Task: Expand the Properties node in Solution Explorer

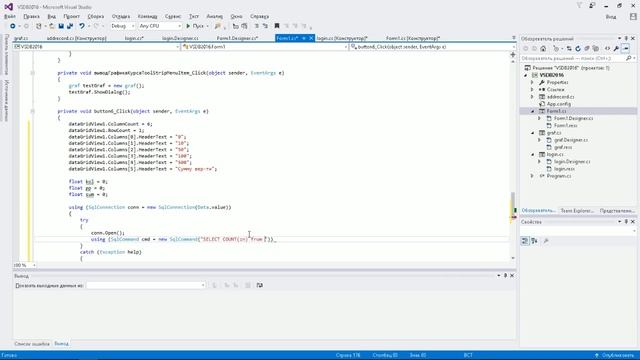Action: [x=532, y=82]
